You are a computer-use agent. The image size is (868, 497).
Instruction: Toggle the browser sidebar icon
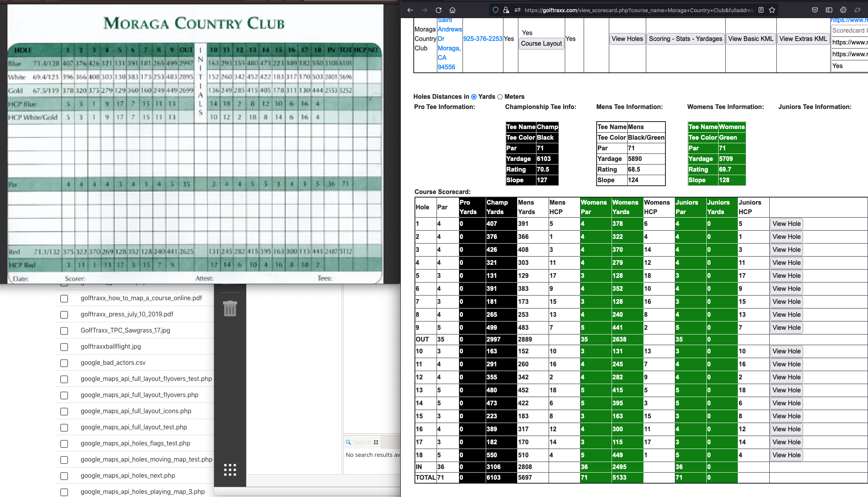pyautogui.click(x=829, y=10)
